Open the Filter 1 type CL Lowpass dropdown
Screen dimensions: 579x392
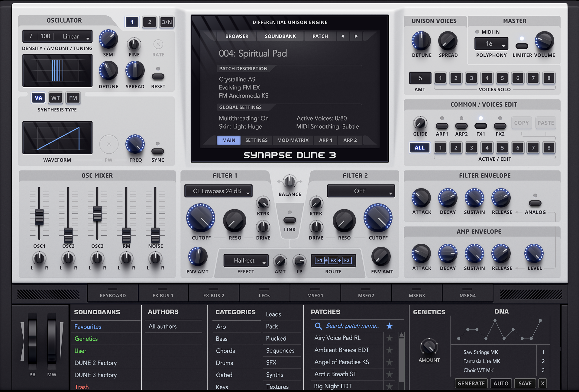218,191
